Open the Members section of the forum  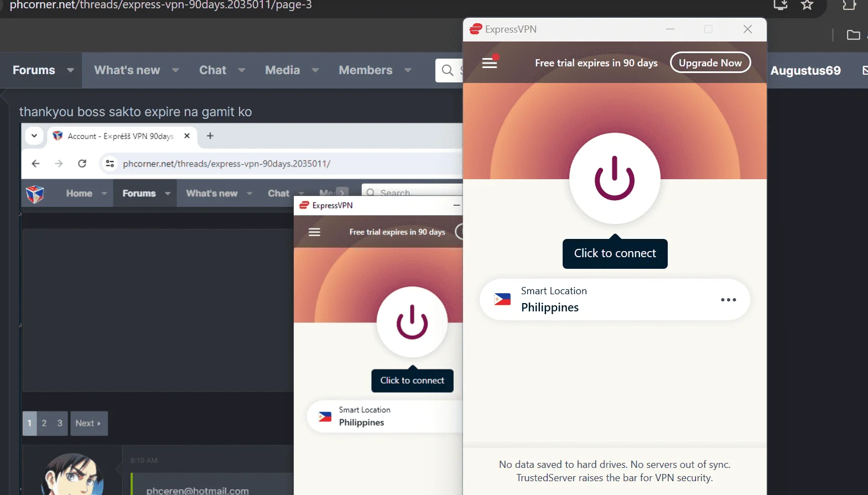coord(366,70)
